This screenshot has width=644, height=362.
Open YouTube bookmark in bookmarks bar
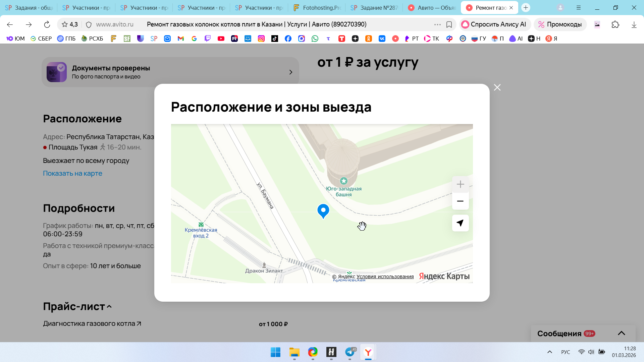tap(221, 39)
